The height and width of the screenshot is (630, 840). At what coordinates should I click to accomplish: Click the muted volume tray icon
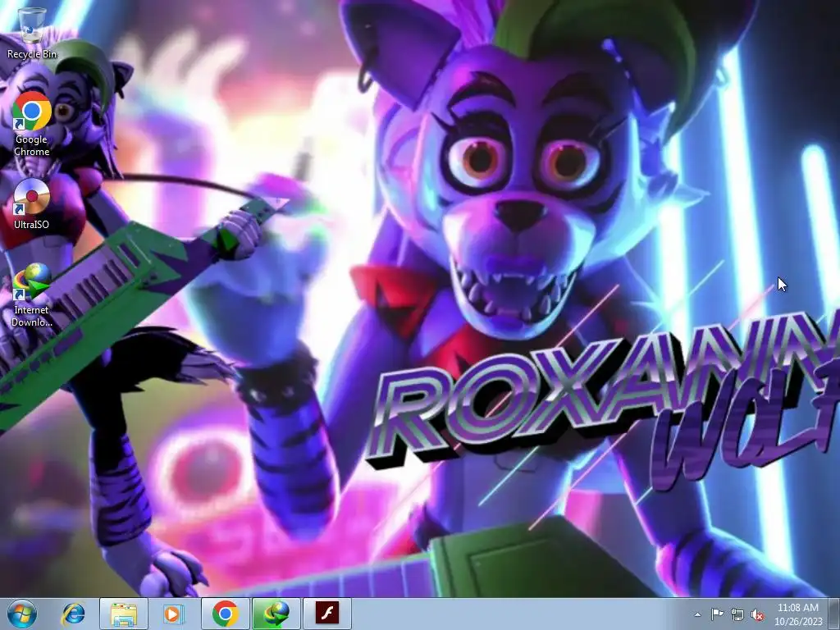click(x=757, y=614)
